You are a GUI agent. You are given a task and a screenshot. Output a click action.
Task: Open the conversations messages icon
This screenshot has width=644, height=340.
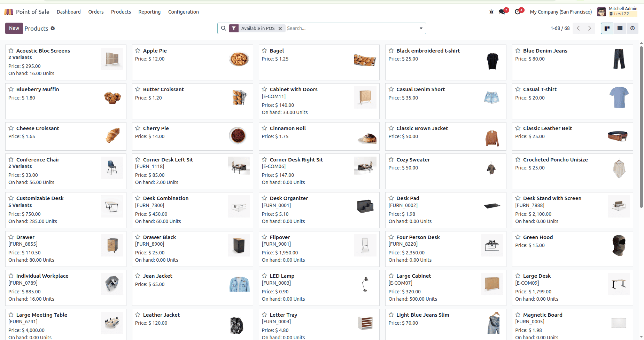(502, 12)
